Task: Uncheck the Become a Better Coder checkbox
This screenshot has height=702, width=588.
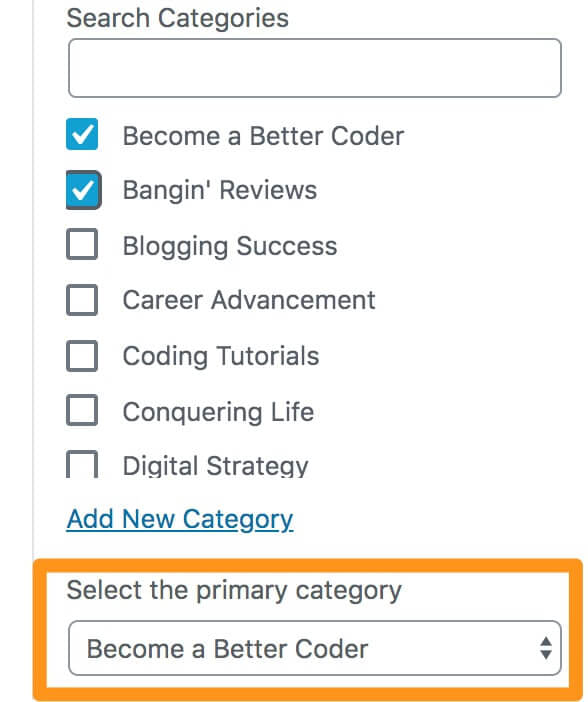Action: click(x=82, y=134)
